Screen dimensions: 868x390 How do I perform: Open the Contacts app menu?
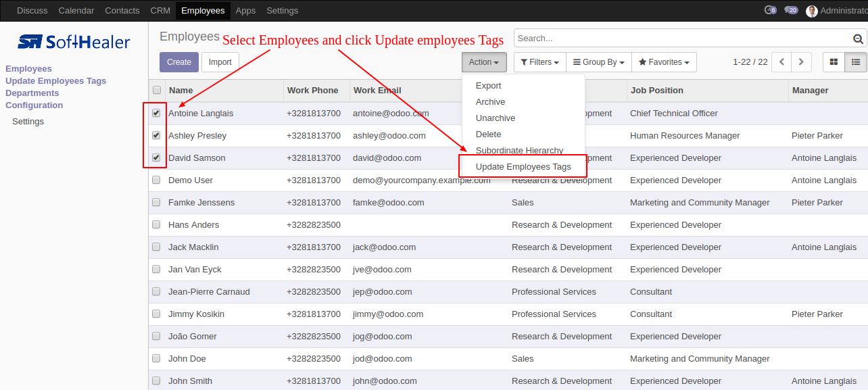click(122, 11)
